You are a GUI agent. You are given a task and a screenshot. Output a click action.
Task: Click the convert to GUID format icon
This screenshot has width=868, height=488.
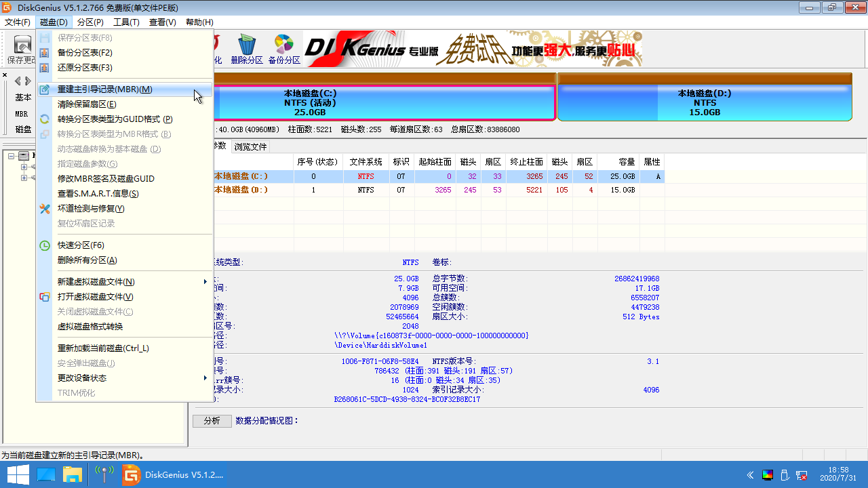[x=45, y=119]
